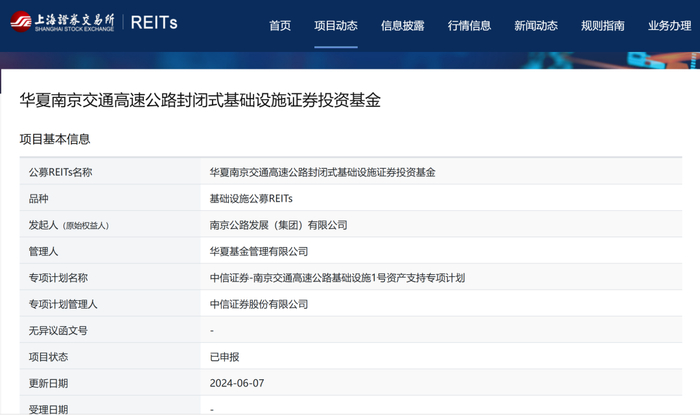
Task: Click manager 华夏基金管理有限公司
Action: click(x=258, y=251)
